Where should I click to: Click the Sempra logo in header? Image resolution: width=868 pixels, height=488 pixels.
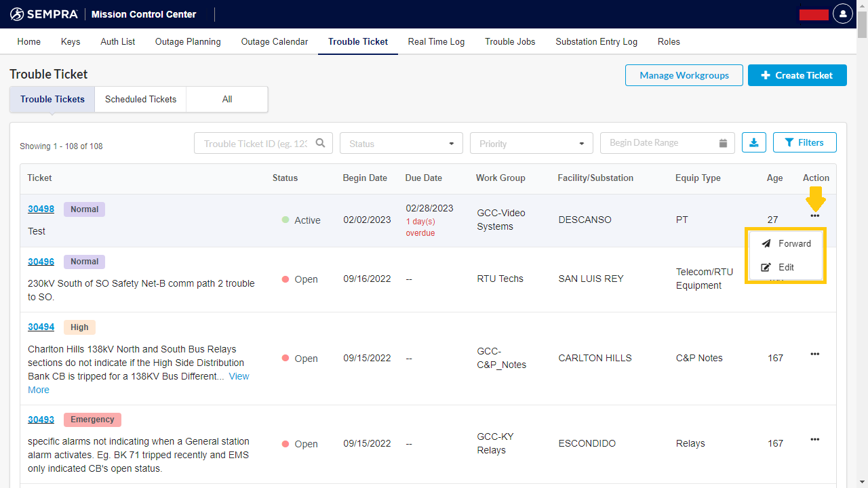pyautogui.click(x=43, y=14)
